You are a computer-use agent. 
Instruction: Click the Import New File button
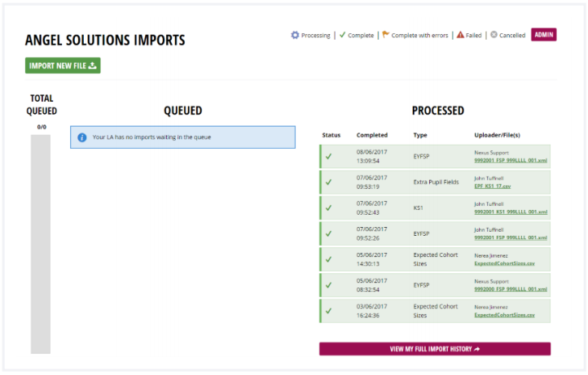coord(63,66)
